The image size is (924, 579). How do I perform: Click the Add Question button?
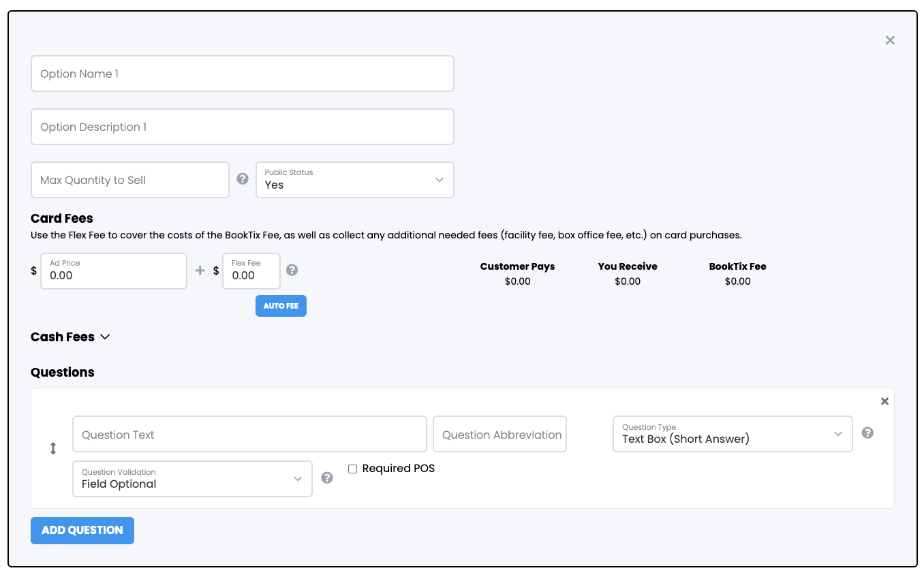pos(82,531)
